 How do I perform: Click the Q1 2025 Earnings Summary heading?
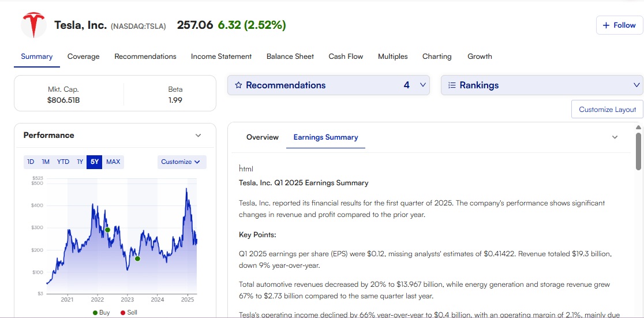coord(304,183)
